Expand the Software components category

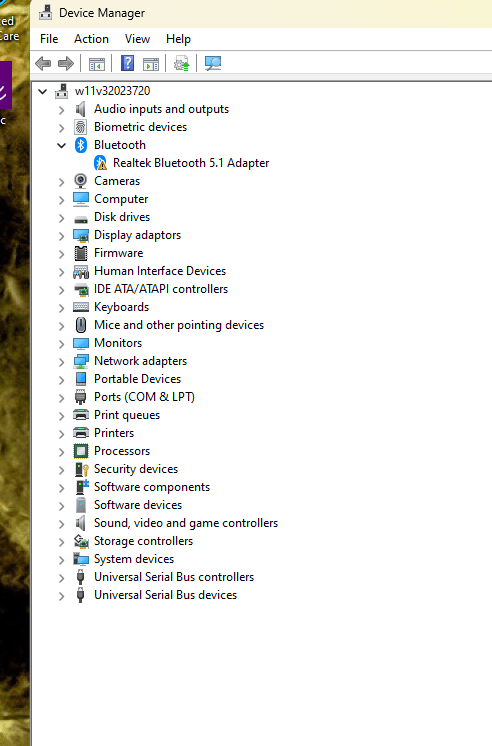pos(61,488)
